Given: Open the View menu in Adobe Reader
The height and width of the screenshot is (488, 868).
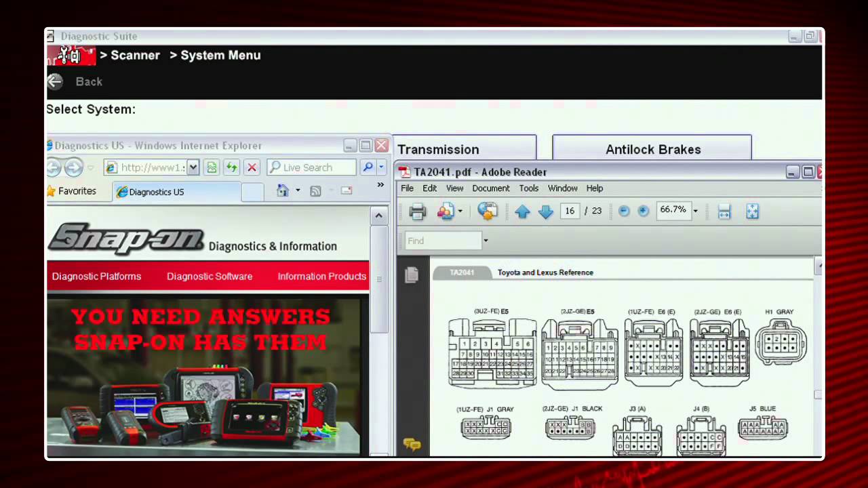Looking at the screenshot, I should [x=454, y=188].
